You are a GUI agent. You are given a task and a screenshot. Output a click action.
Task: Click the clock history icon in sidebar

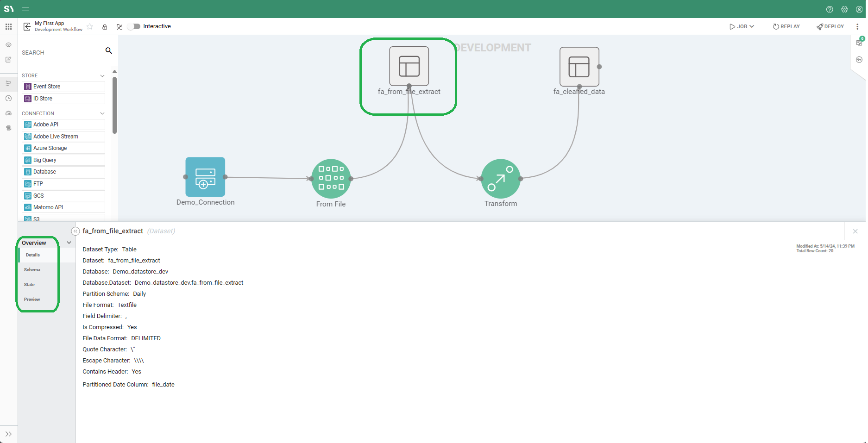[x=8, y=98]
